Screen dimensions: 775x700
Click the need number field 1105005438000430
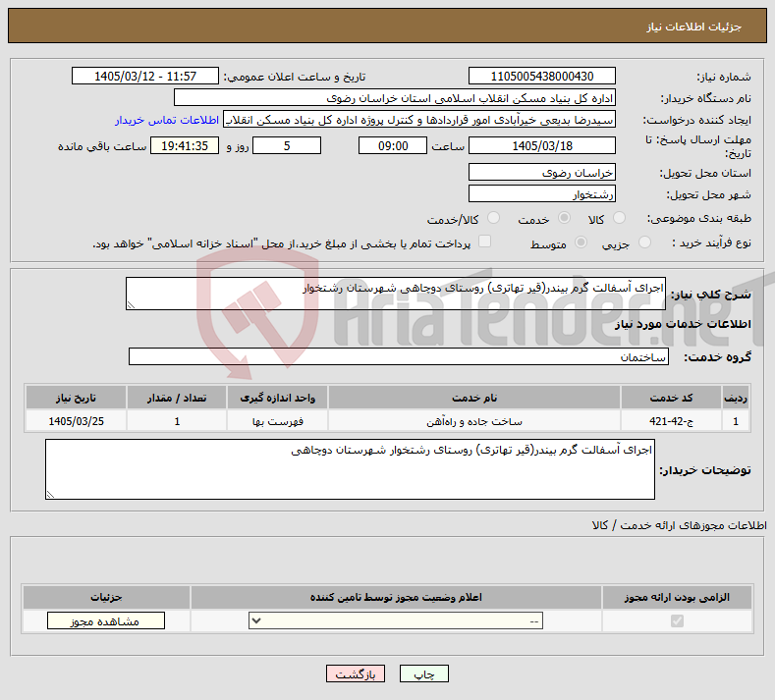tap(541, 76)
